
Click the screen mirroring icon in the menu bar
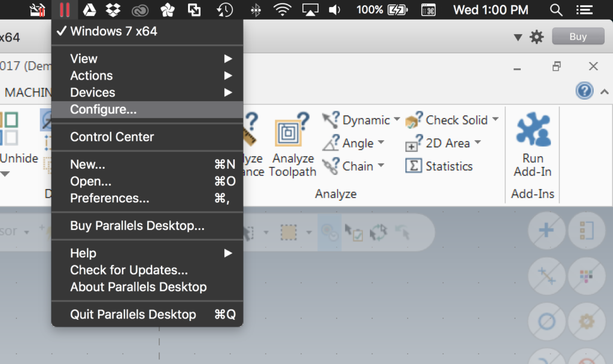pyautogui.click(x=310, y=10)
